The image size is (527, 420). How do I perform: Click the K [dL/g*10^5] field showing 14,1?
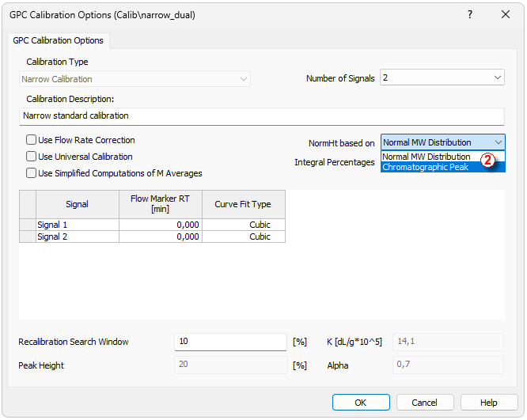448,342
